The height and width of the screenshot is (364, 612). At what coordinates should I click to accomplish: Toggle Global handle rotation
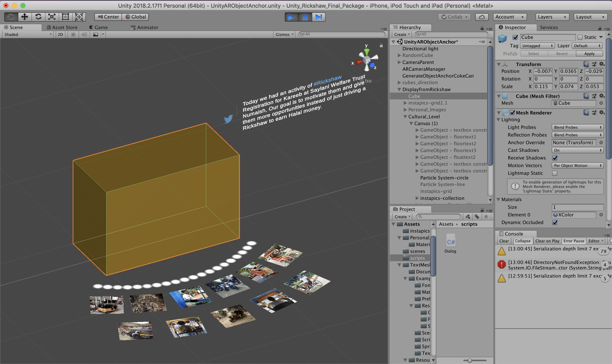pos(135,17)
